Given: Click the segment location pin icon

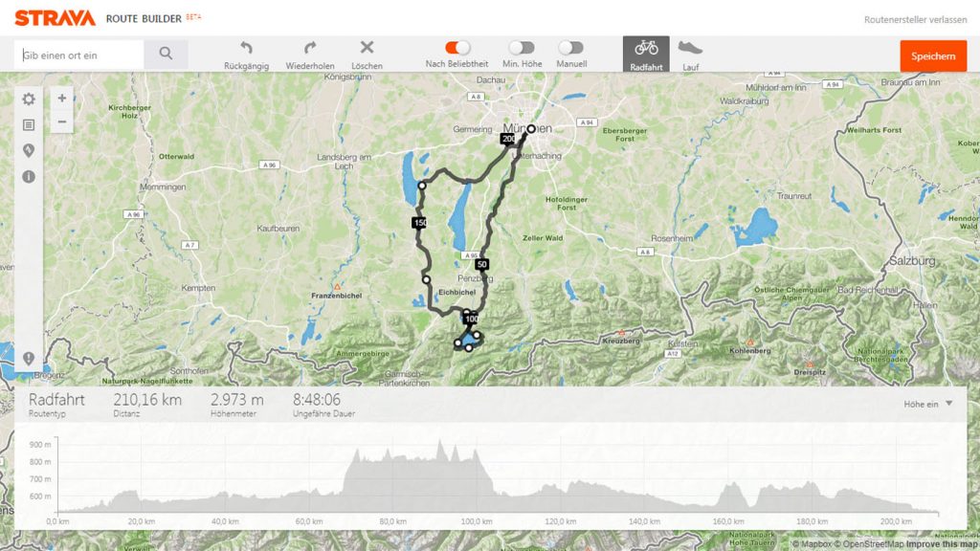Looking at the screenshot, I should pos(29,150).
